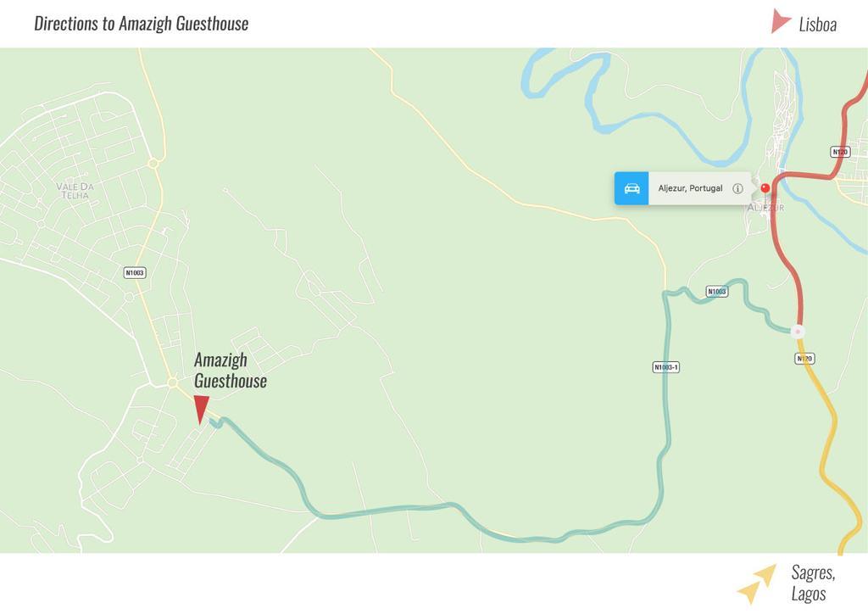Select the upper N120 road shield
This screenshot has width=868, height=614.
[840, 152]
